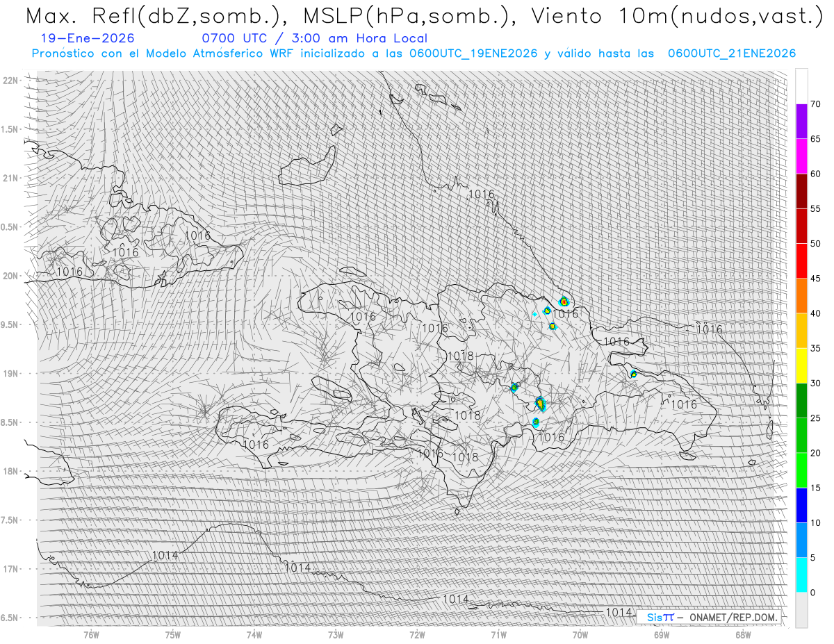This screenshot has height=644, width=834.
Task: Click '0700 UTC / 3:00 am Hora Local'
Action: coord(314,38)
